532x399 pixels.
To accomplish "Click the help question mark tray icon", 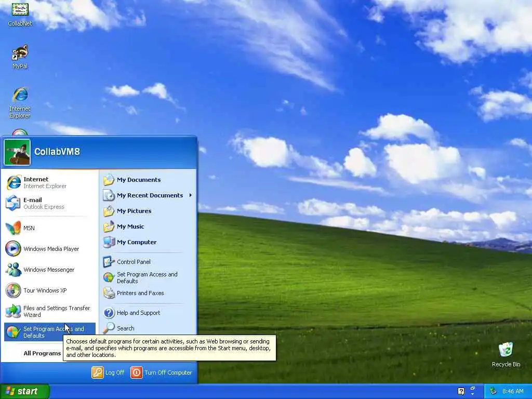I will (461, 391).
